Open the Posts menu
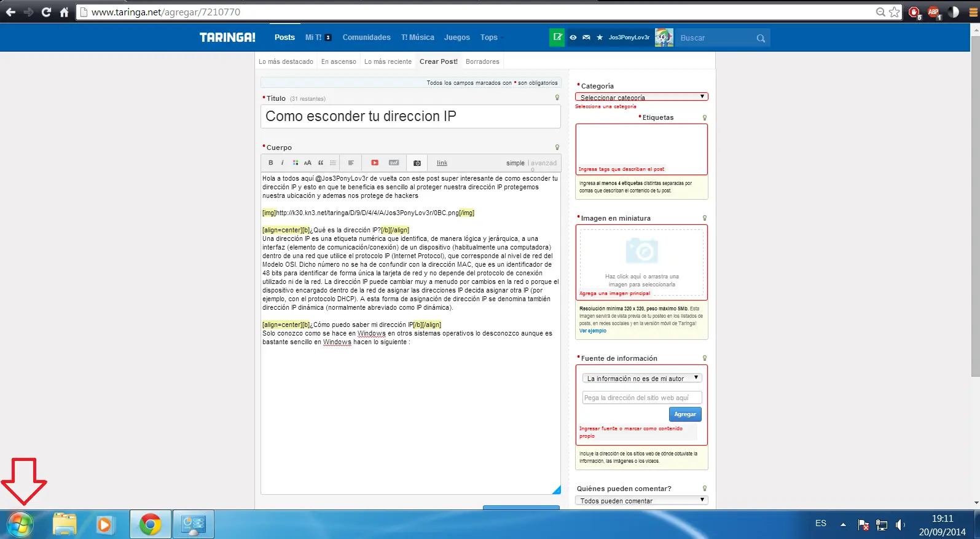 tap(284, 37)
